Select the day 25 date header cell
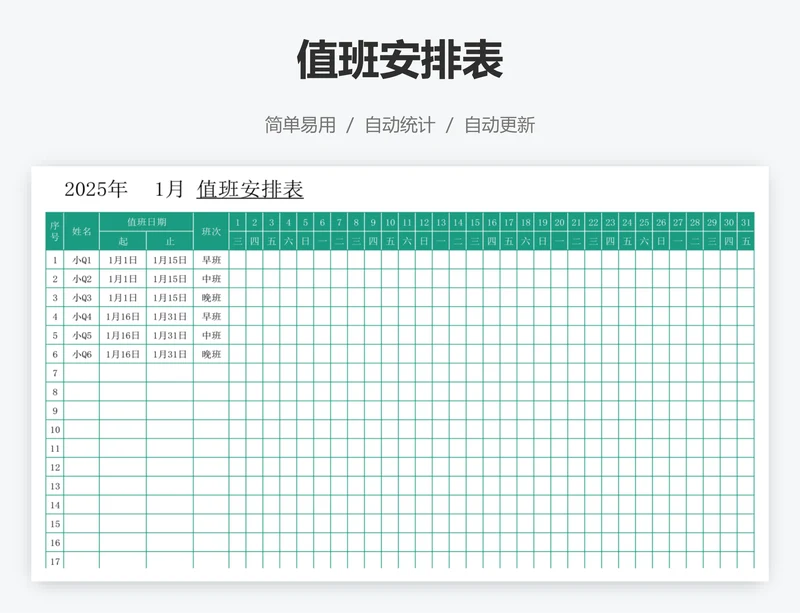 point(644,222)
